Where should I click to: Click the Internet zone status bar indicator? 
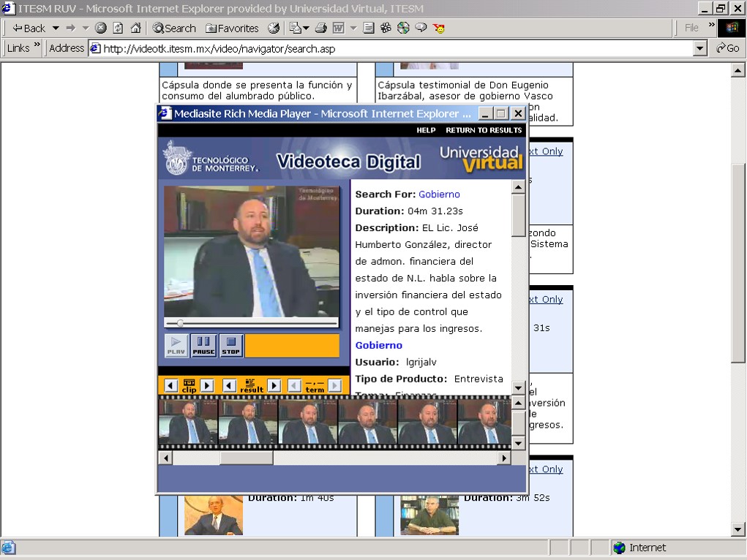(639, 548)
